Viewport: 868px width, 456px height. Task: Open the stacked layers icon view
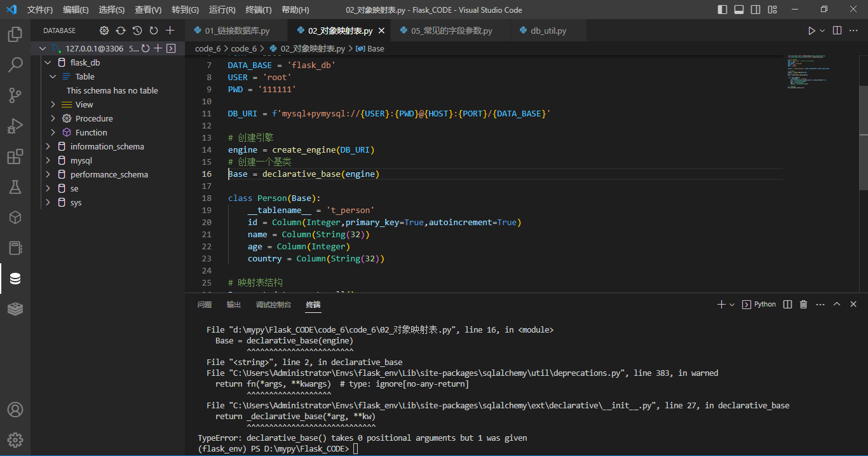(15, 309)
